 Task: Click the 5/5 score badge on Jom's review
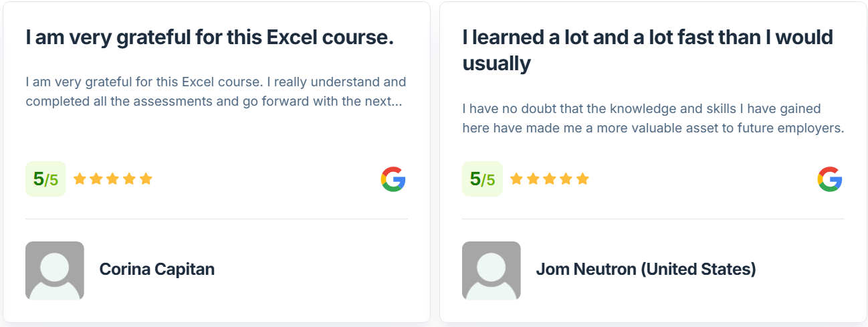tap(482, 179)
